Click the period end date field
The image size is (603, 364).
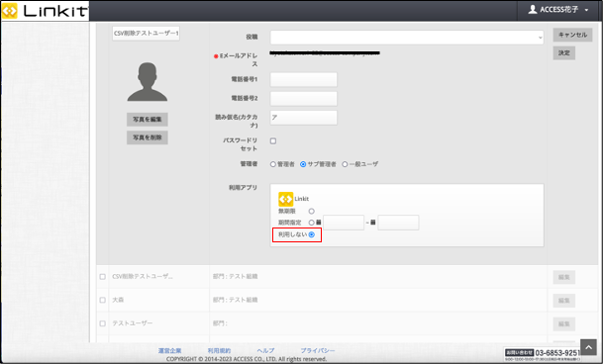click(398, 223)
